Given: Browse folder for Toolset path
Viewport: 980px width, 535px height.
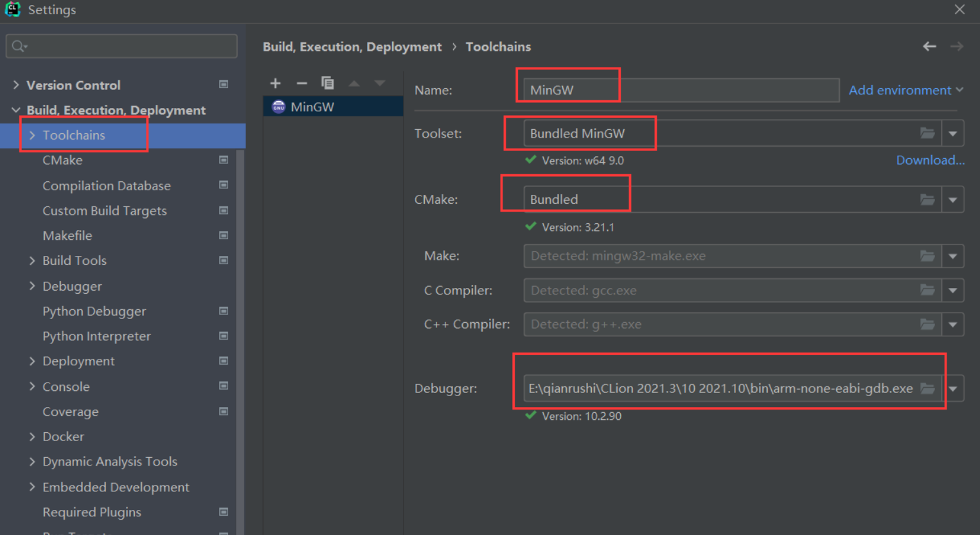Looking at the screenshot, I should coord(927,133).
